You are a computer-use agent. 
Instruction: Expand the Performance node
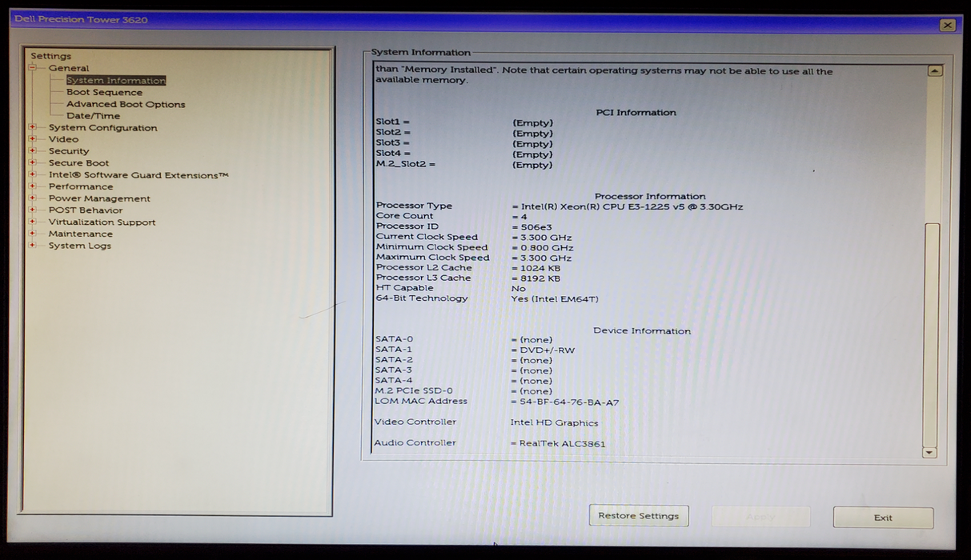(x=33, y=186)
